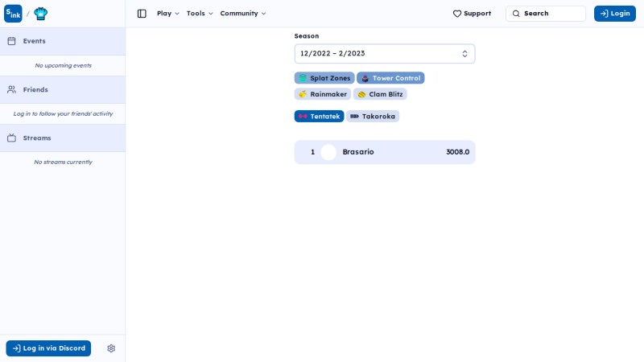
Task: Collapse sidebar with the panel toggle icon
Action: click(x=142, y=14)
